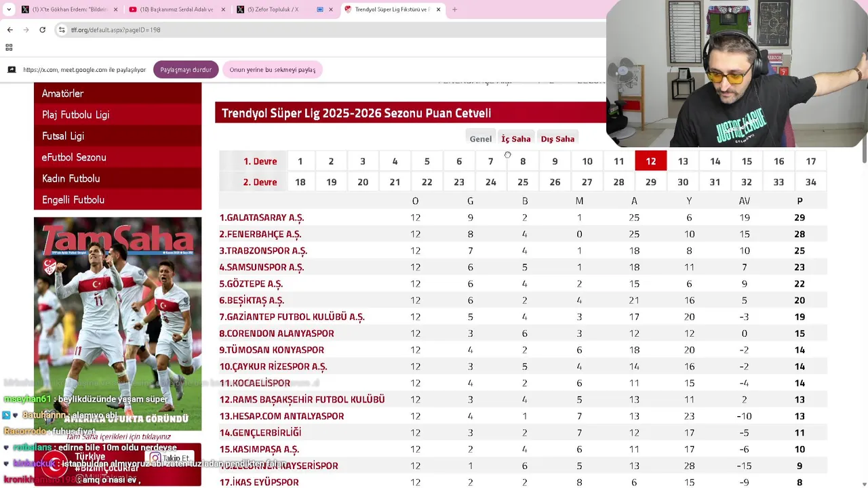
Task: Open Futsal Ligi menu item
Action: click(x=117, y=136)
